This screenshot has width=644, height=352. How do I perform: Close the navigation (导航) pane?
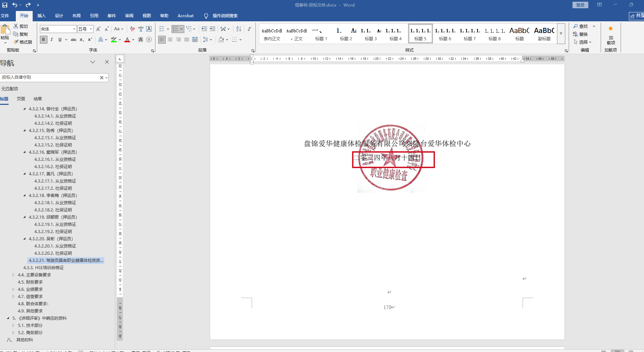coord(107,62)
